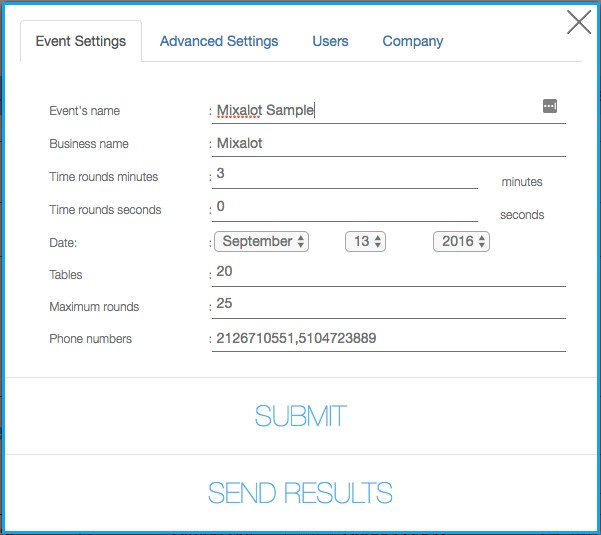601x535 pixels.
Task: Open the year dropdown showing 2016
Action: pos(461,241)
